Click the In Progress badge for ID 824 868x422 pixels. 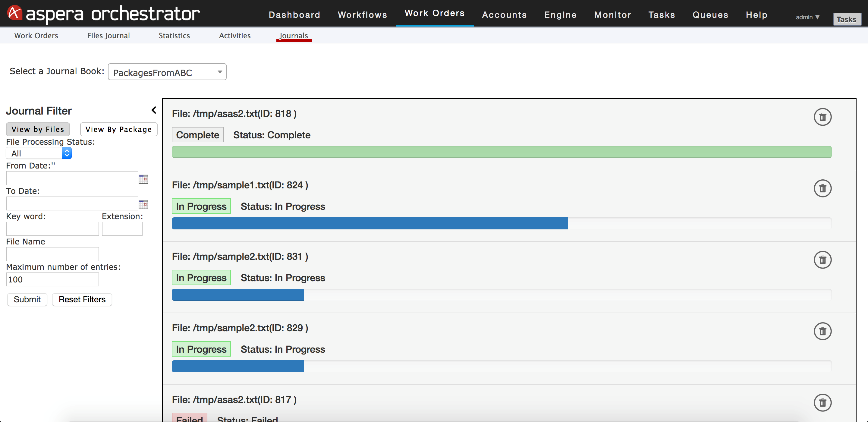[x=201, y=206]
